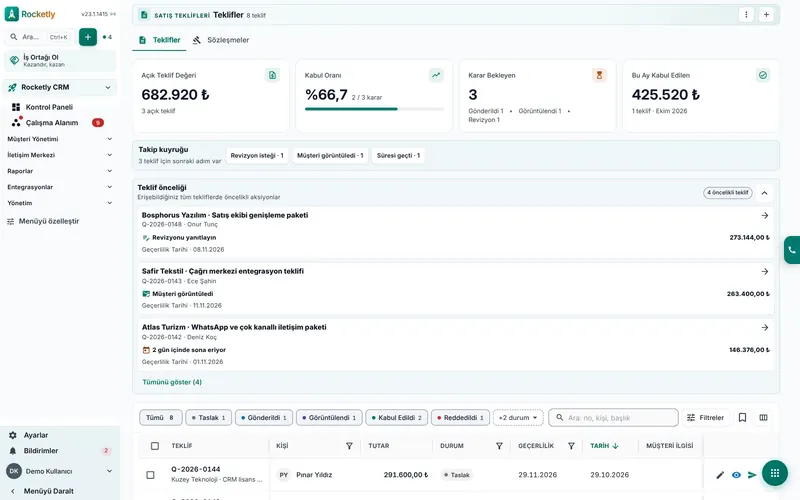The width and height of the screenshot is (800, 500).
Task: Click the Tümünü göster (4) link
Action: [x=172, y=382]
